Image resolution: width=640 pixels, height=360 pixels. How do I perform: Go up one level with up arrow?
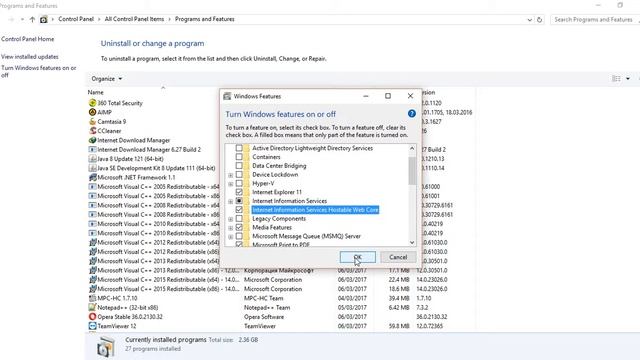(32, 19)
